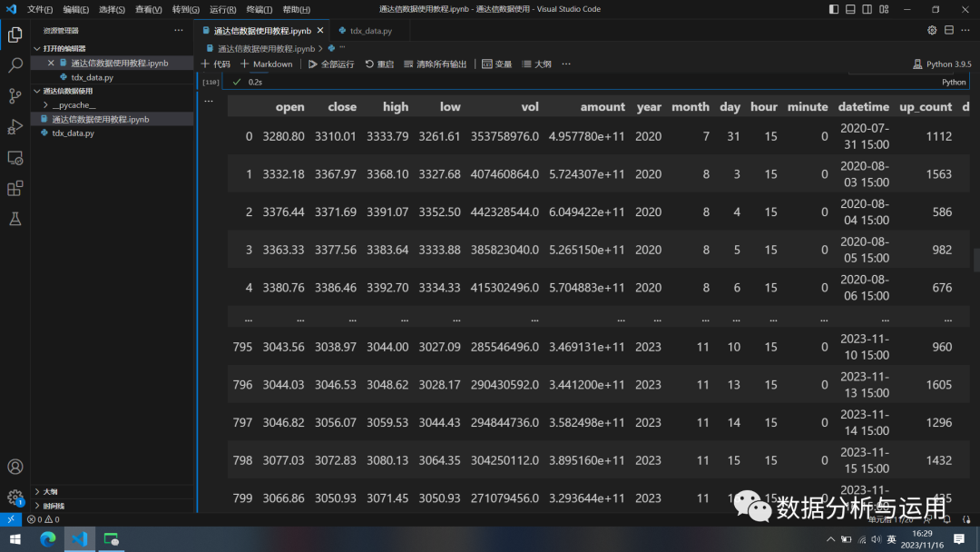Screen dimensions: 980x552
Task: Toggle the bottom panel visibility
Action: click(850, 8)
